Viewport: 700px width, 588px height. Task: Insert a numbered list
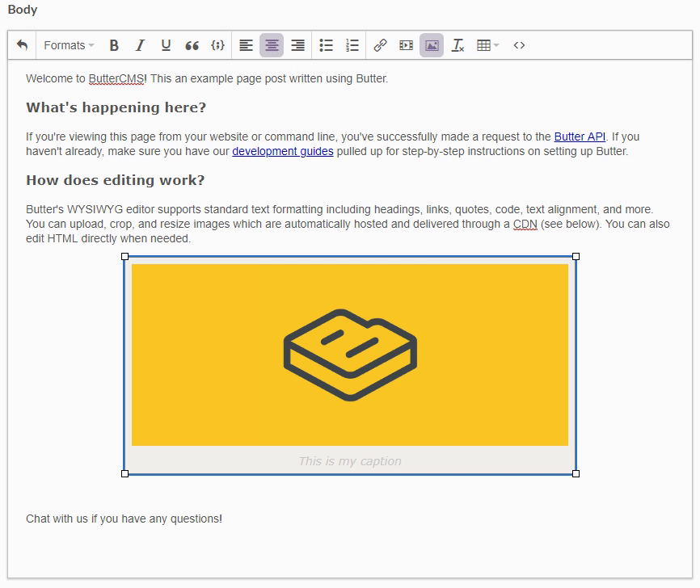pos(352,45)
